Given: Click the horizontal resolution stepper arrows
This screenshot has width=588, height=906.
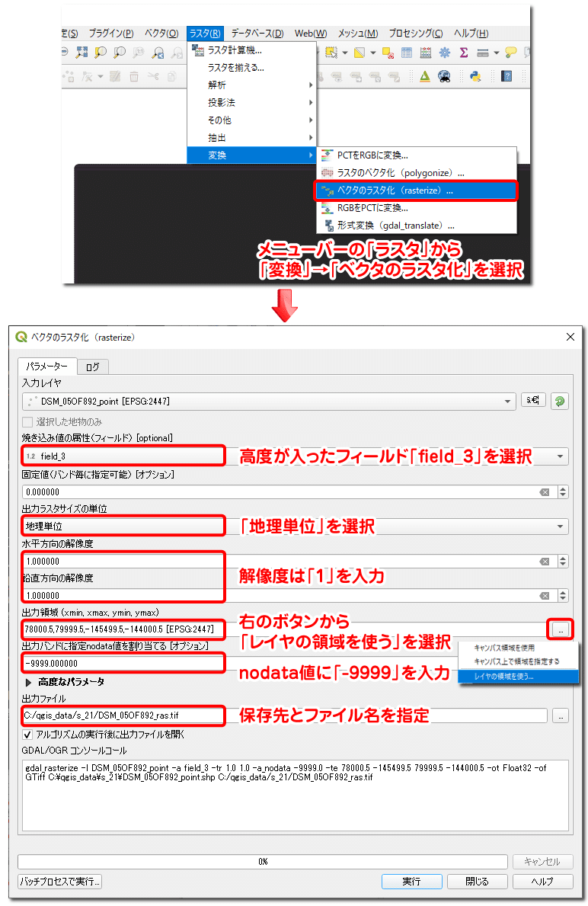Looking at the screenshot, I should coord(563,562).
